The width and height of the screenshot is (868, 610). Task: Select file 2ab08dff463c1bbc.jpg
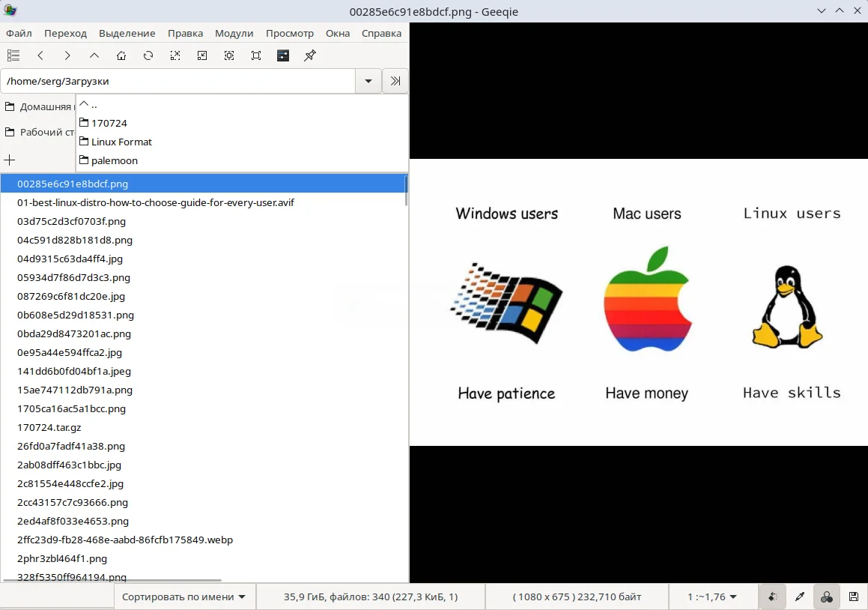click(203, 465)
